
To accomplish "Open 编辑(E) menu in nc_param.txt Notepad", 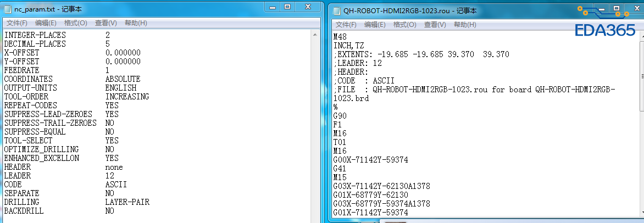I will coord(46,23).
